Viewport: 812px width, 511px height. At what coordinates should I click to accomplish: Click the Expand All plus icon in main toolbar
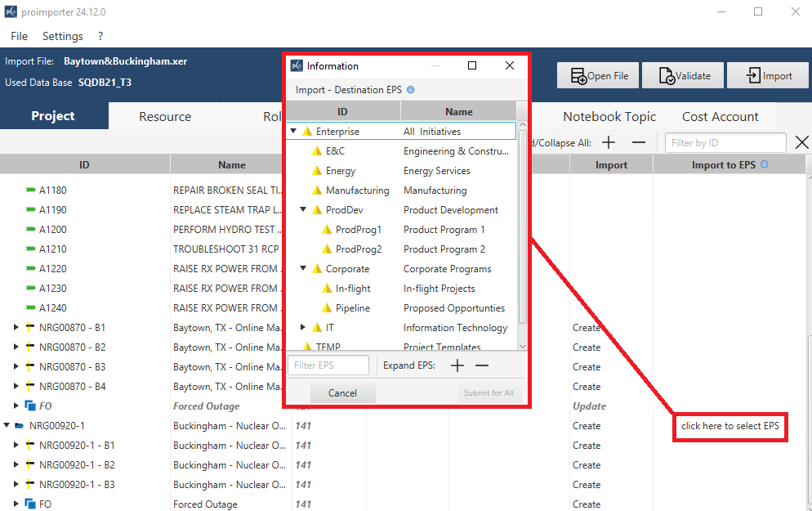(609, 143)
